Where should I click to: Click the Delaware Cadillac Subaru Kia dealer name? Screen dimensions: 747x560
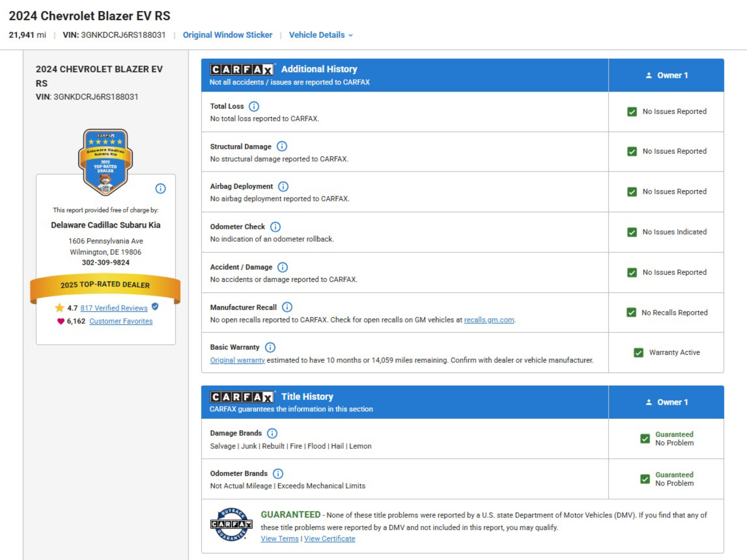[105, 225]
